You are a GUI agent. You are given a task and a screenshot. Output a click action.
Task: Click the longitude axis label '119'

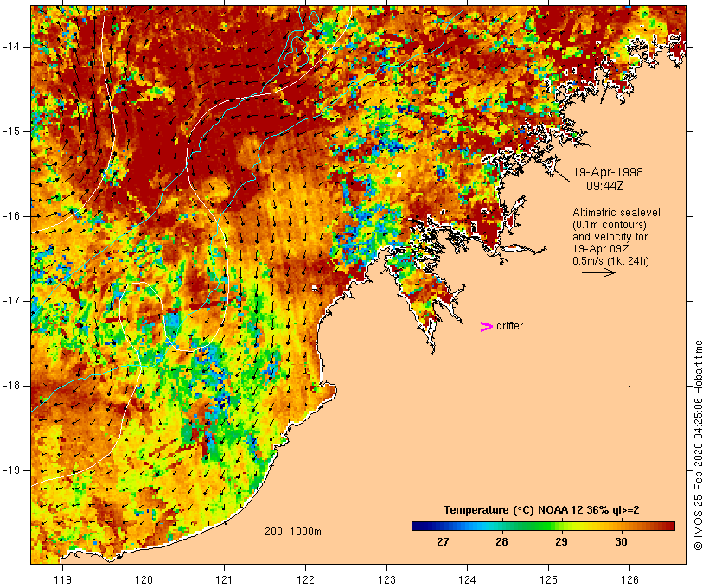62,579
